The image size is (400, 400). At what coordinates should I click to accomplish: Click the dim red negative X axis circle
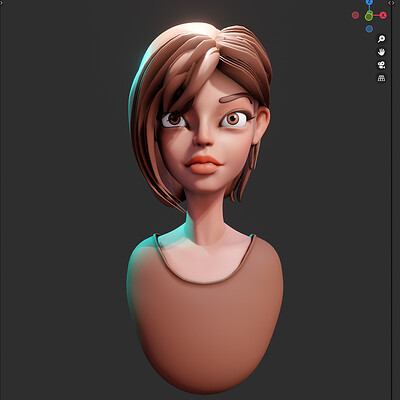click(x=355, y=15)
